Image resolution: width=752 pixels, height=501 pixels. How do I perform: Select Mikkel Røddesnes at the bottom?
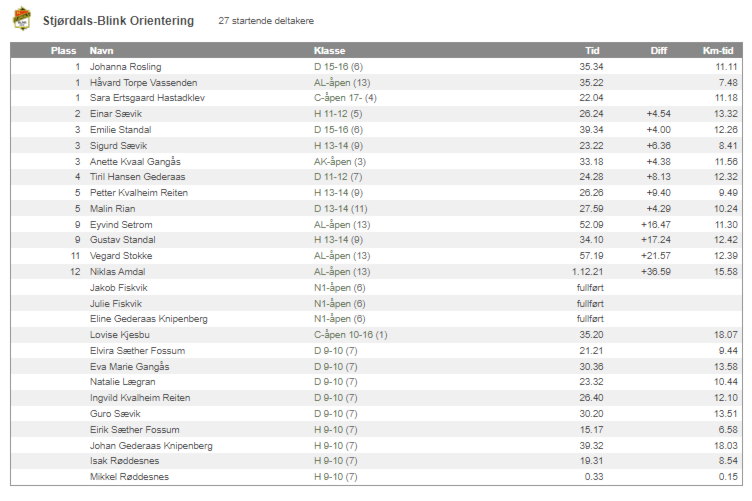tap(129, 476)
